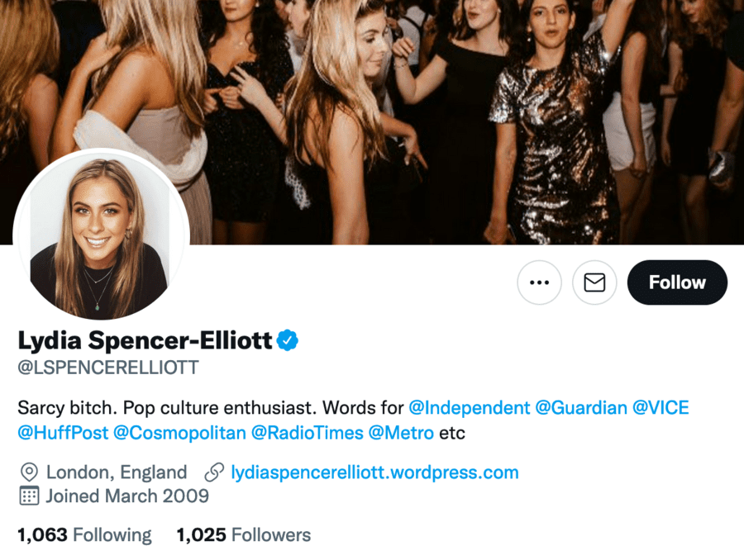Open the three-dot more options menu
The width and height of the screenshot is (744, 560).
(x=539, y=282)
